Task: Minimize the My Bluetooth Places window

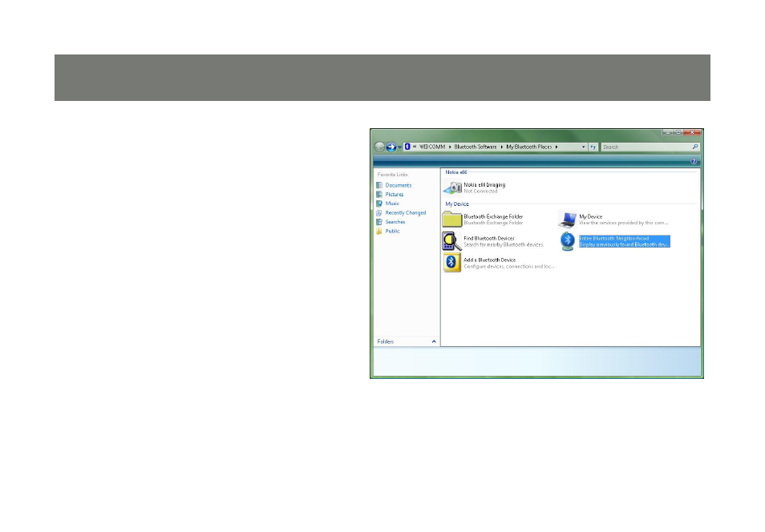Action: point(667,132)
